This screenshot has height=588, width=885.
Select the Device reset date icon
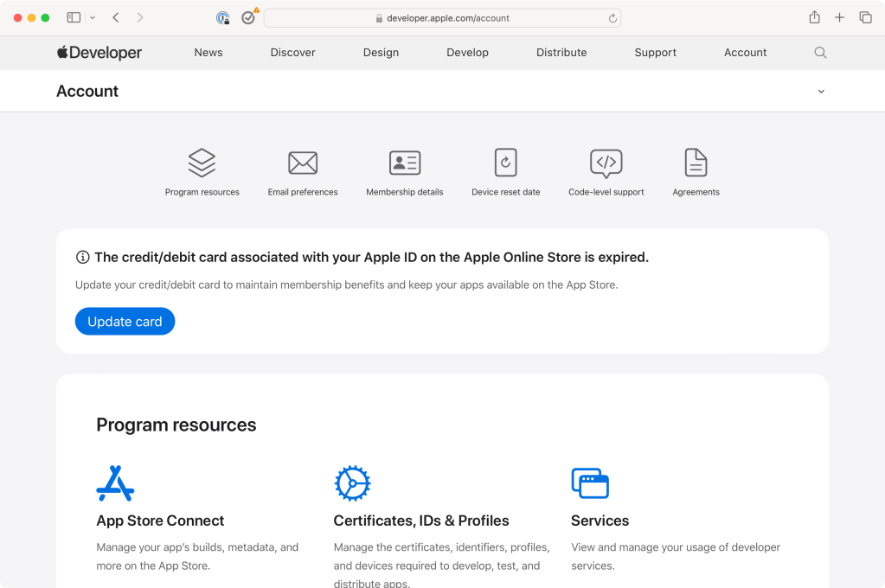tap(505, 162)
